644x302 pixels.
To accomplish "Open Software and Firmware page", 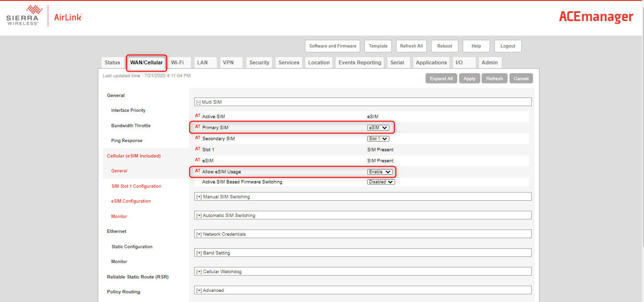I will (x=332, y=46).
